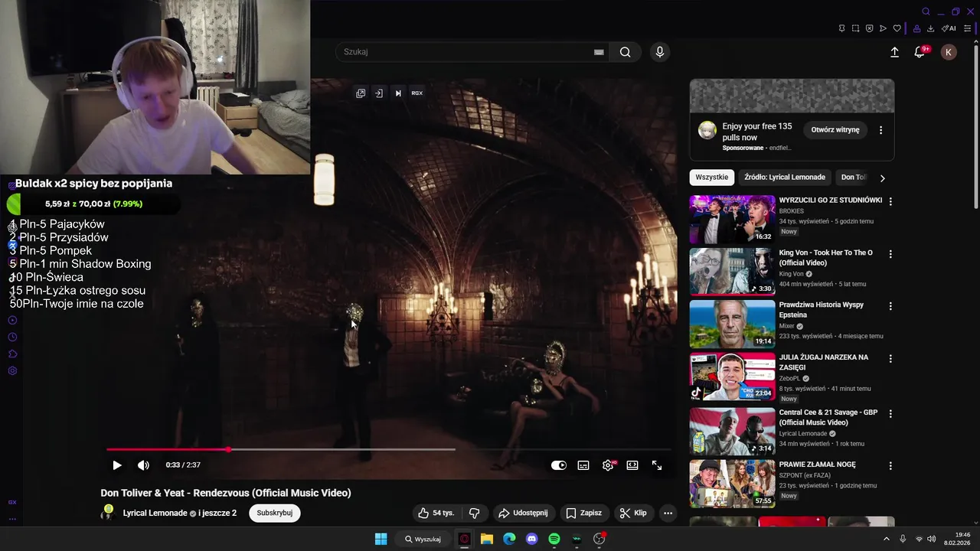Save video with Zapisz button
Image resolution: width=980 pixels, height=551 pixels.
[583, 513]
